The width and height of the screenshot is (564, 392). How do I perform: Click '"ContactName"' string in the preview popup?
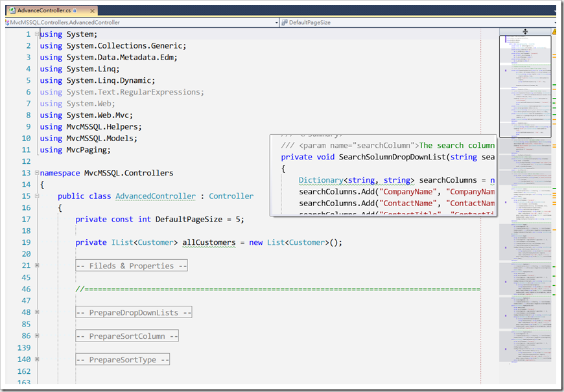408,203
